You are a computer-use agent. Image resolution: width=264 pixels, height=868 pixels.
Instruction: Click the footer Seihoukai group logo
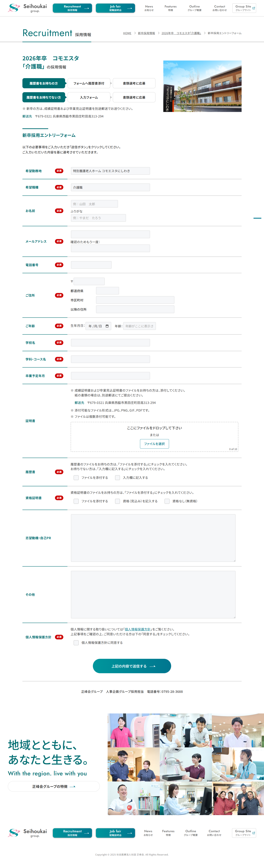[x=28, y=833]
